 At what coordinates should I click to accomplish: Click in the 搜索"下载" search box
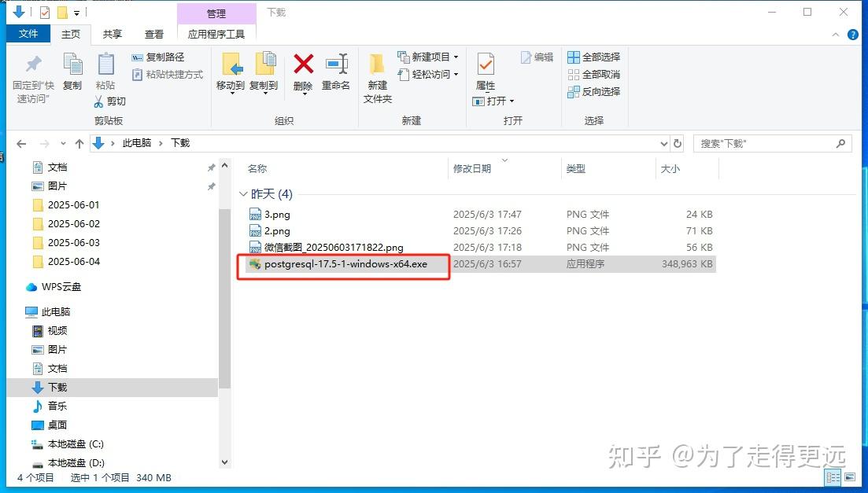[766, 144]
